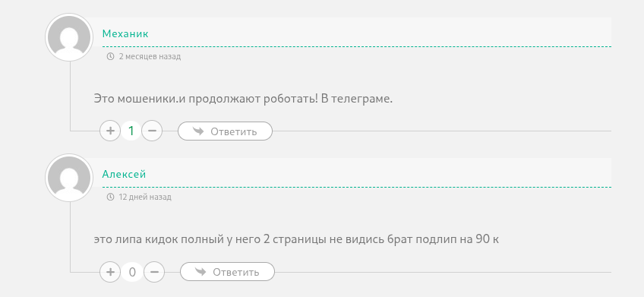
Task: Click Механик's avatar picture
Action: coord(69,37)
